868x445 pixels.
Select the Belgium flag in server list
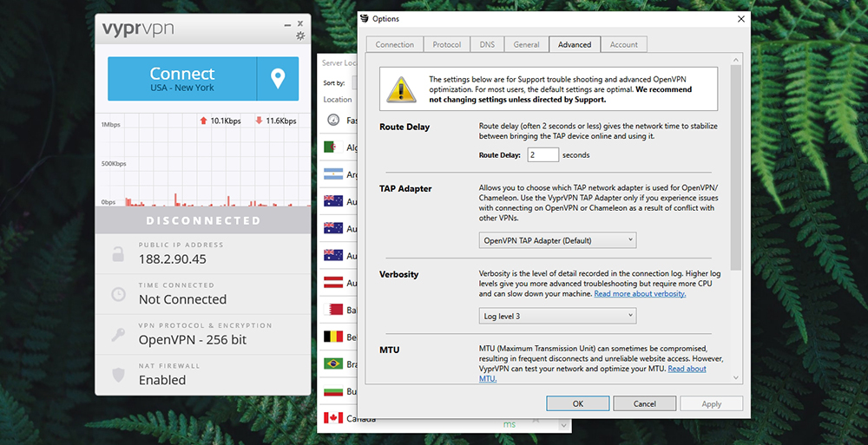[x=333, y=337]
